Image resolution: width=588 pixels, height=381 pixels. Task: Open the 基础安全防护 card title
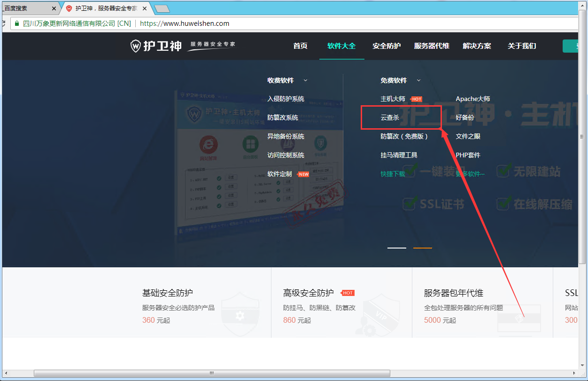(168, 293)
